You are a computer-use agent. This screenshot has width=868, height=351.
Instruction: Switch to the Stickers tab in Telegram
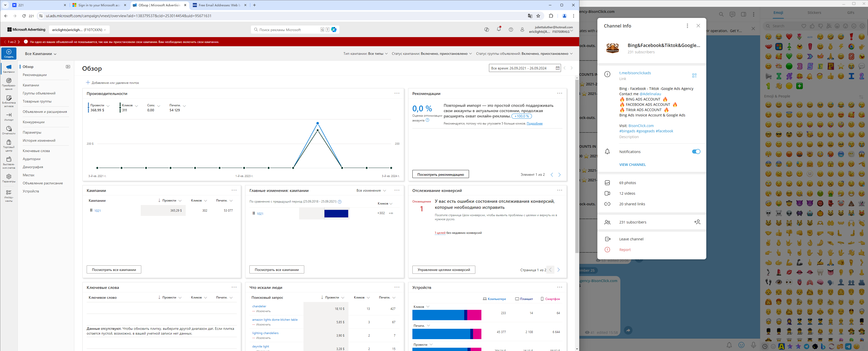click(x=814, y=13)
